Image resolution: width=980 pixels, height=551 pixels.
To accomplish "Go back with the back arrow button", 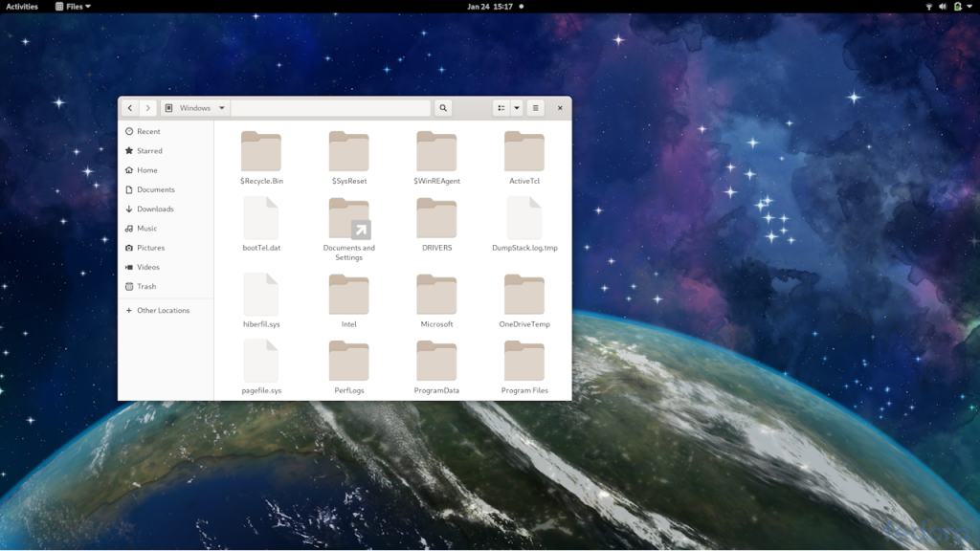I will point(130,108).
